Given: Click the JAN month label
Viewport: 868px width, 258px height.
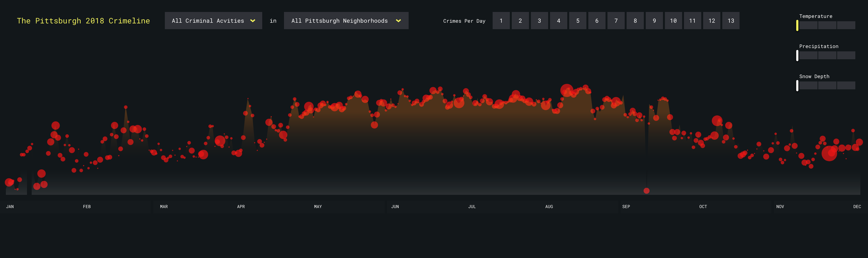Looking at the screenshot, I should [10, 207].
